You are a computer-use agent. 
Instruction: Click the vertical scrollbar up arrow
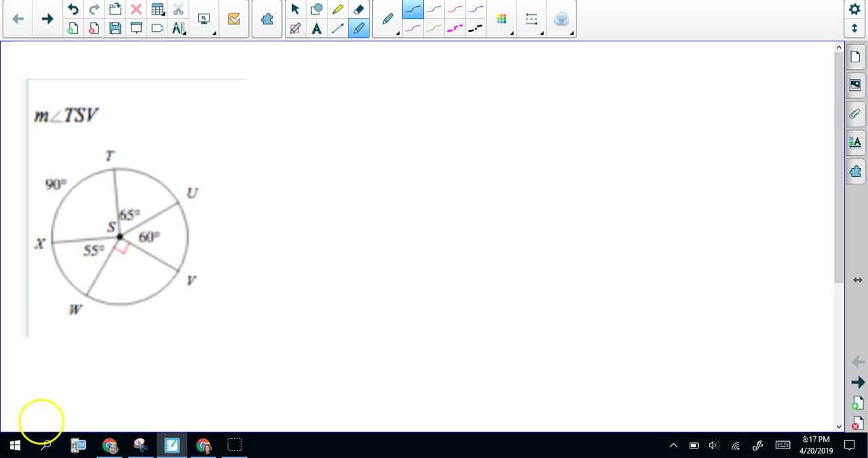point(839,47)
